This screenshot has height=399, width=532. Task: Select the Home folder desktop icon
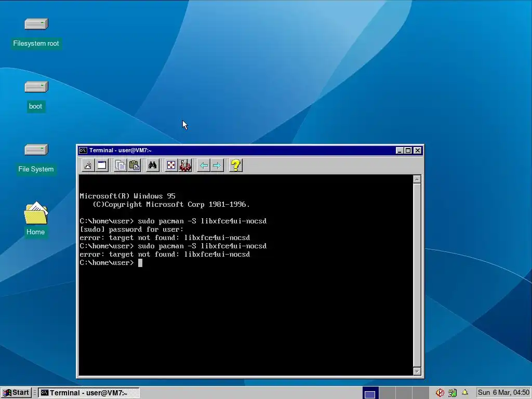[x=36, y=214]
